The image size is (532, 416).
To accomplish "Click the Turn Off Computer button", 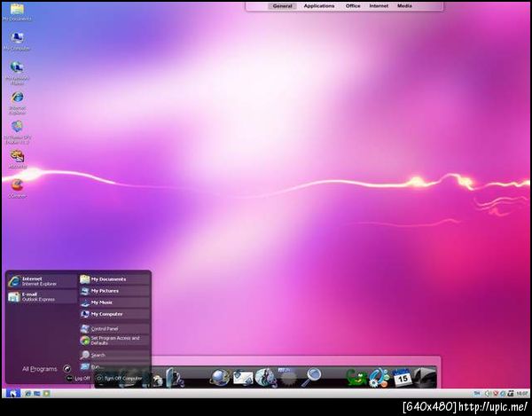I will point(119,378).
